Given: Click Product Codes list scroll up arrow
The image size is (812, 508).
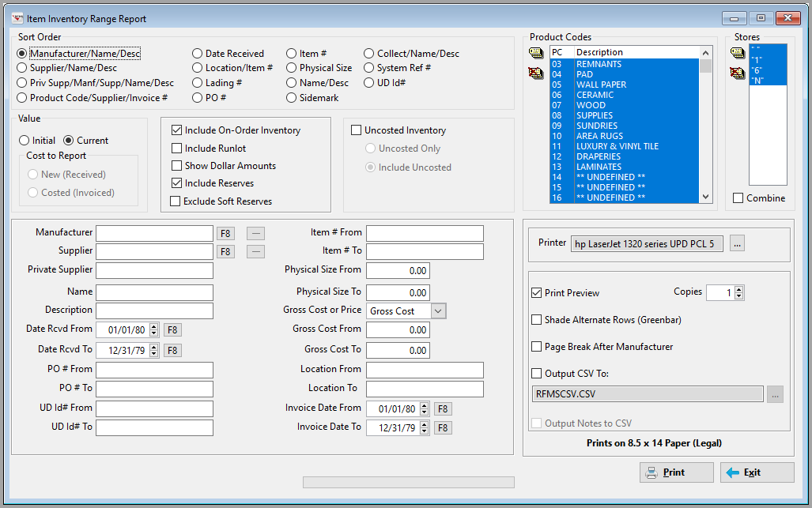Looking at the screenshot, I should pos(705,53).
